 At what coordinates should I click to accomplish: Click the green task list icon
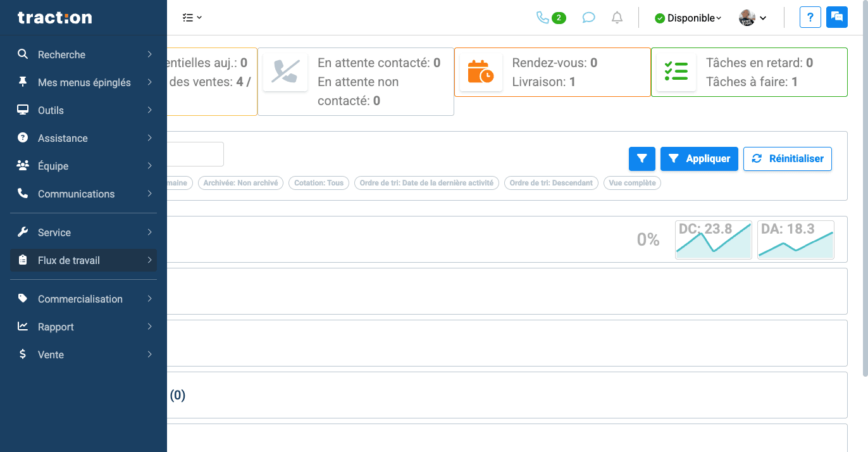(x=676, y=72)
